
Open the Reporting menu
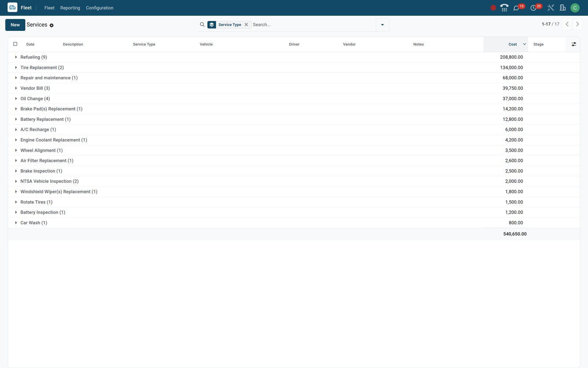[x=70, y=8]
